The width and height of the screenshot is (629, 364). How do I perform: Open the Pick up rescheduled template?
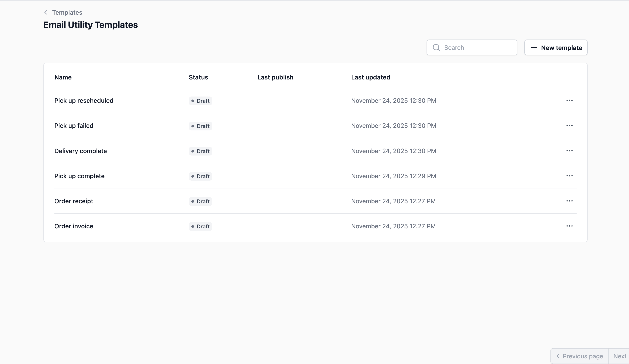(84, 101)
